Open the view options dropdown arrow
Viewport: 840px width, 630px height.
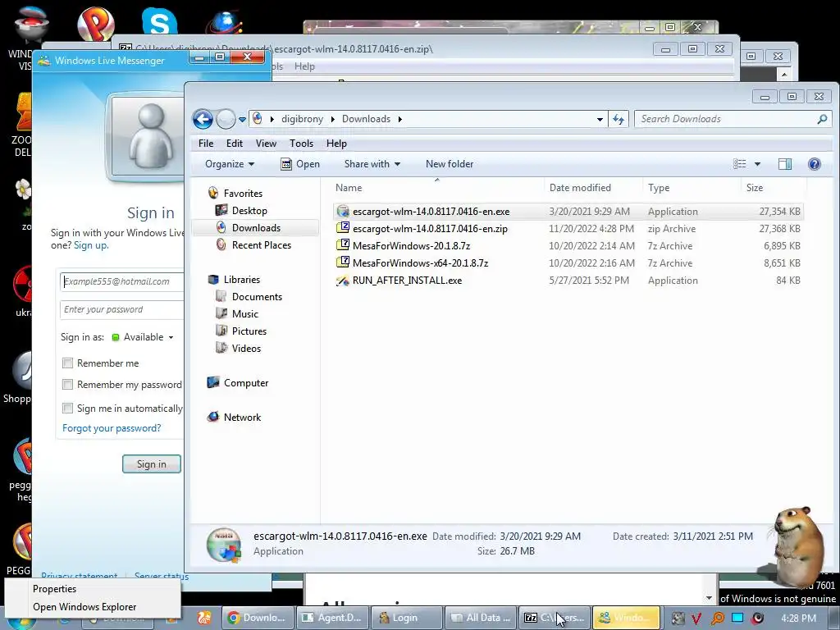[757, 164]
